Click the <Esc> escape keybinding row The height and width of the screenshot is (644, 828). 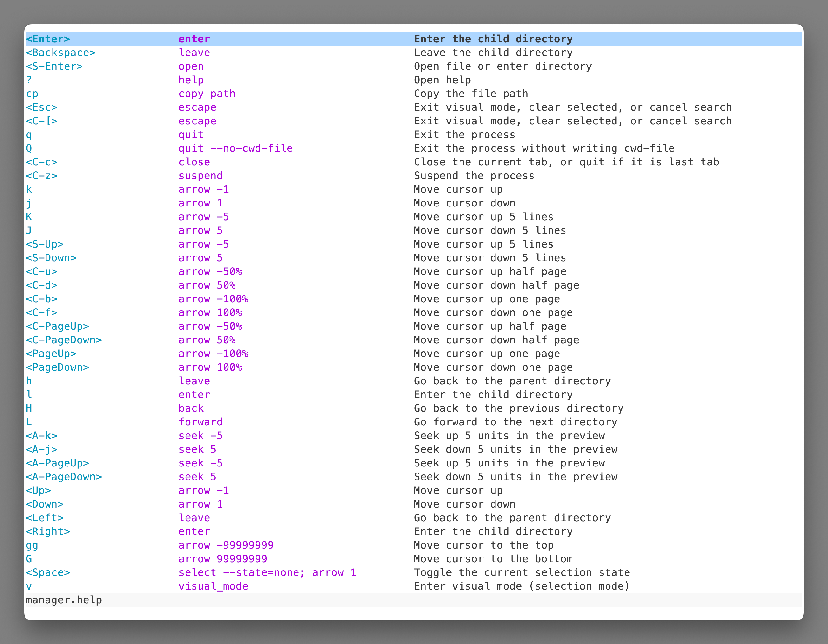pyautogui.click(x=42, y=107)
